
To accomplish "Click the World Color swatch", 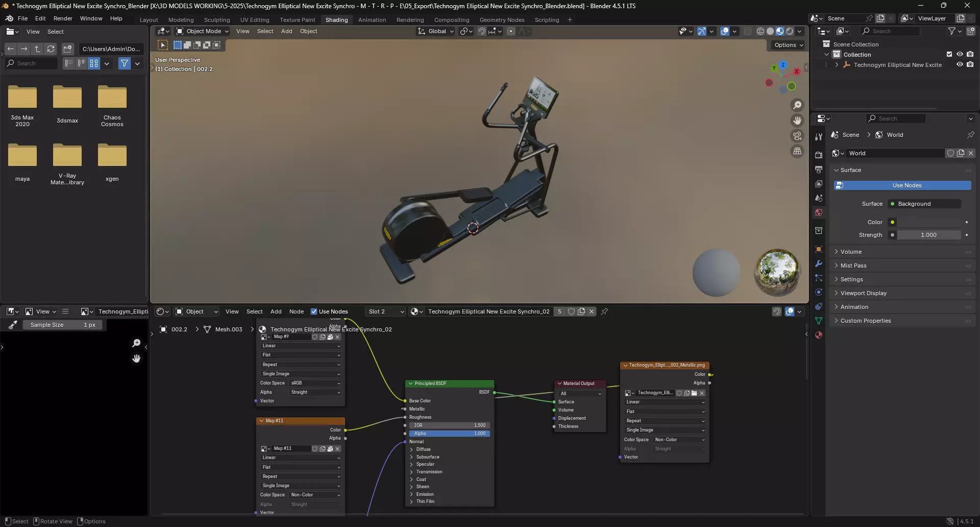I will coord(929,222).
